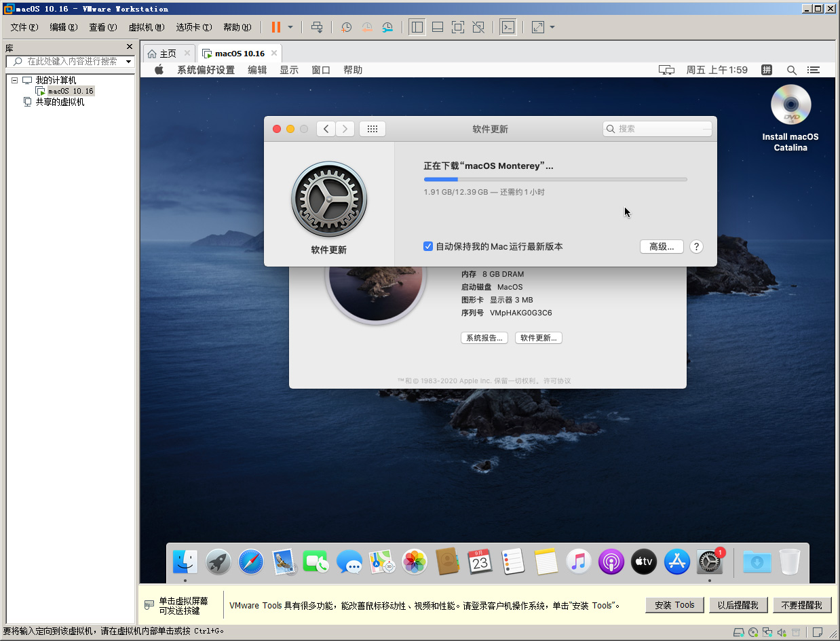Open help with the question mark button
The width and height of the screenshot is (840, 641).
[x=696, y=247]
